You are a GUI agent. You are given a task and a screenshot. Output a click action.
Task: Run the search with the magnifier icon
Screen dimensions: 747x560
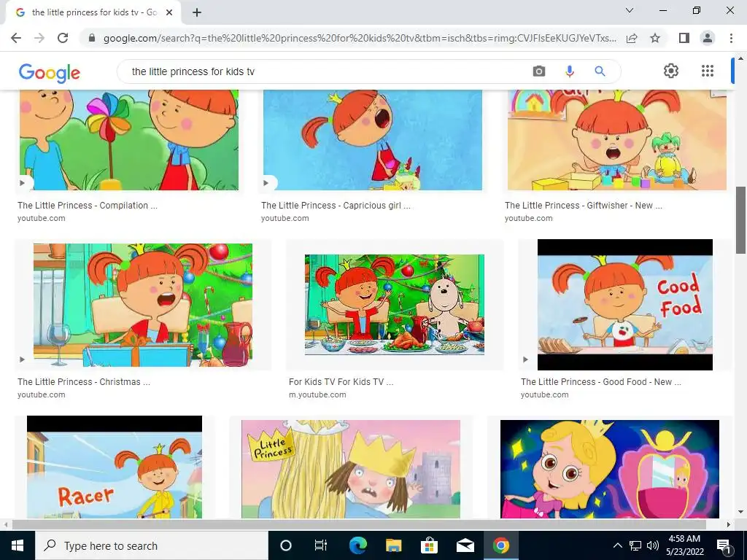[x=600, y=71]
